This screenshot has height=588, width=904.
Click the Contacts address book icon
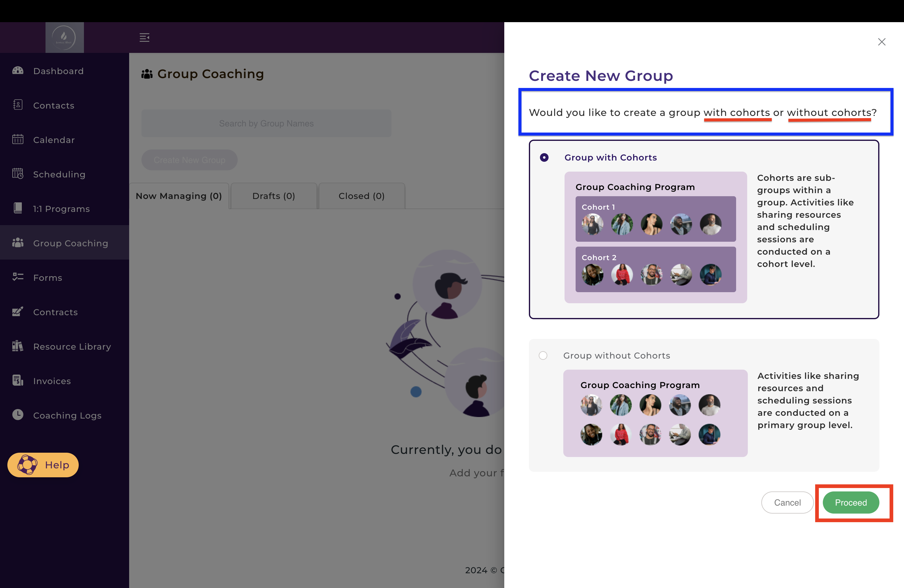(x=18, y=105)
